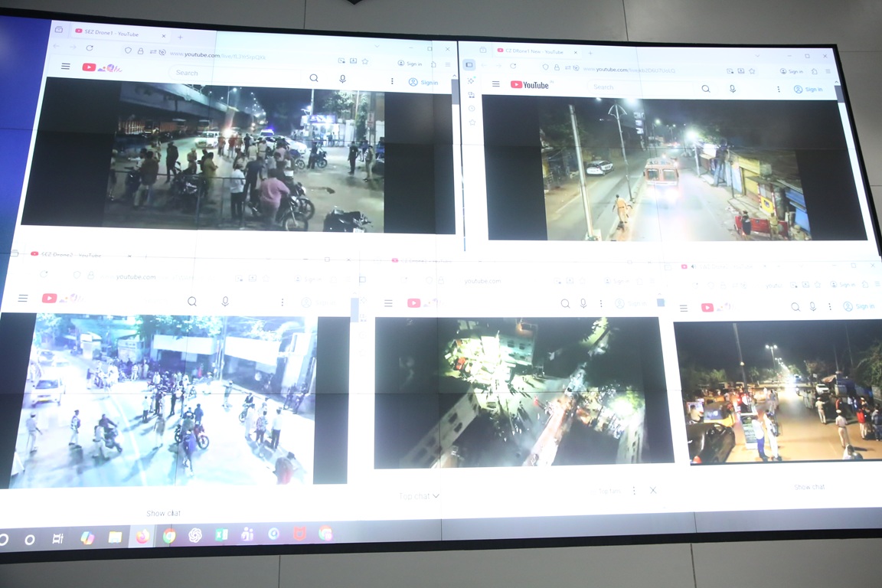Image resolution: width=882 pixels, height=588 pixels.
Task: Open YouTube settings three-dot menu in SEZ Drone1 window
Action: (x=392, y=80)
